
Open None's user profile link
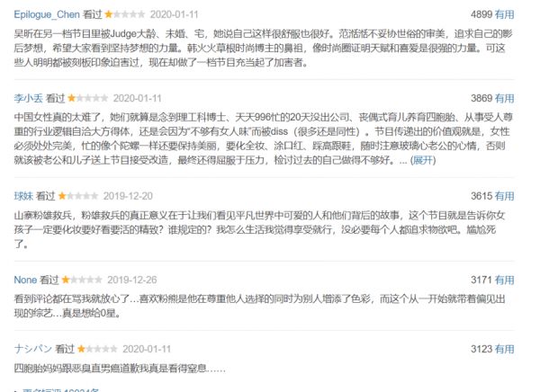25,280
